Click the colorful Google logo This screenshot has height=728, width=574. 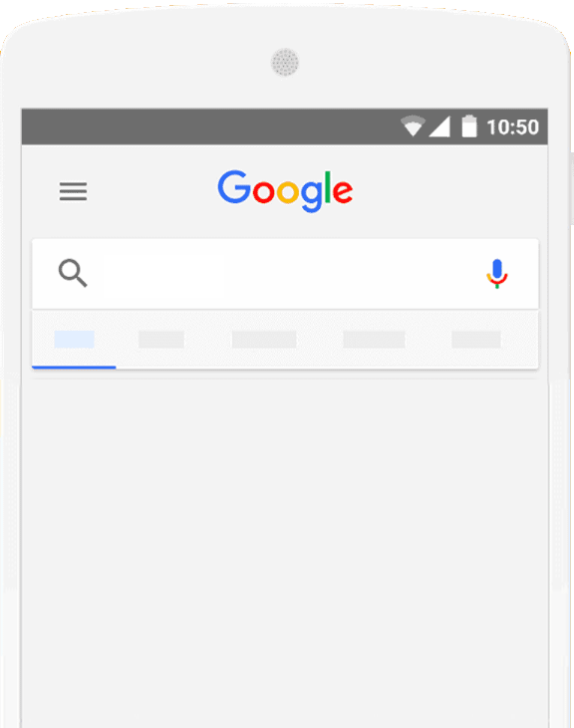(285, 191)
